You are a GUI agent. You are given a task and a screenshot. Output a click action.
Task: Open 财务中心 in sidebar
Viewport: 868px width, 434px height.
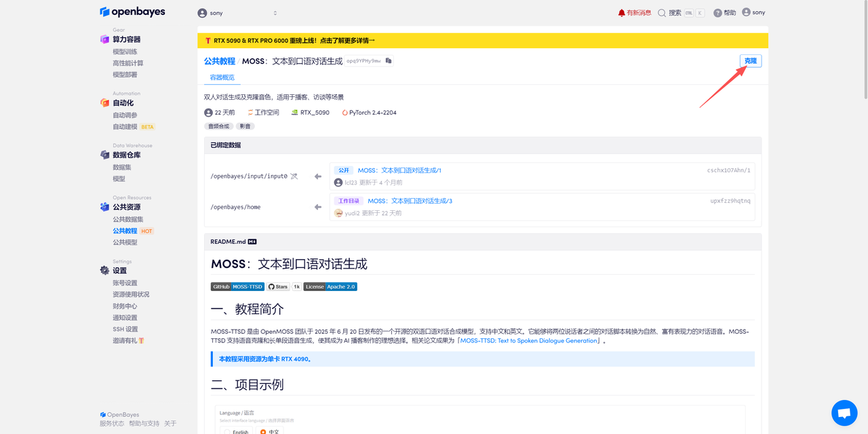point(125,306)
